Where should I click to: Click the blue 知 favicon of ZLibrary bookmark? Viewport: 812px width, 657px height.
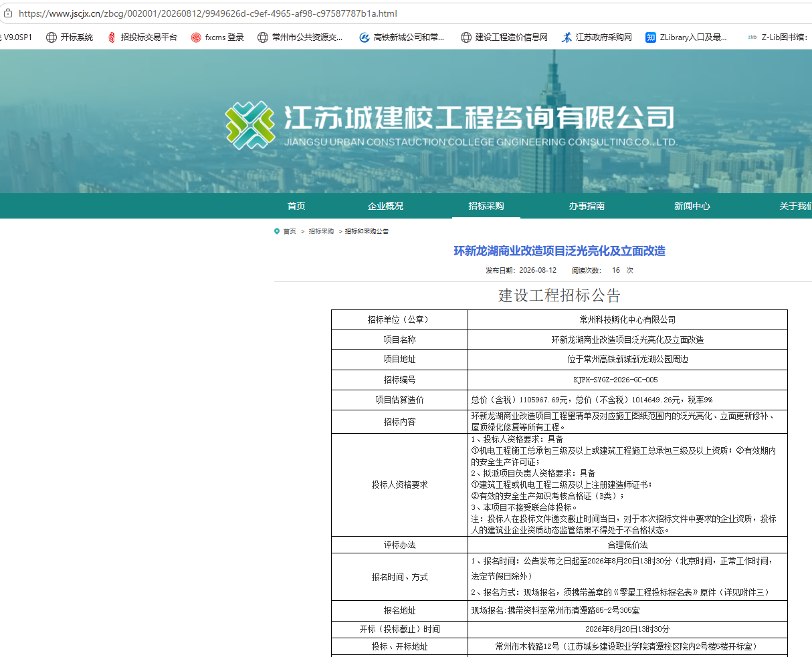[651, 37]
